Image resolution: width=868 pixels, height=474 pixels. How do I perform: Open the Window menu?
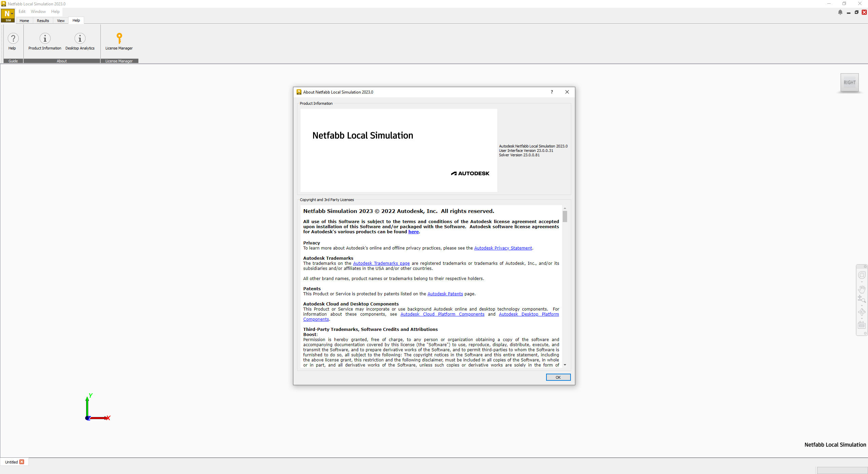tap(38, 12)
